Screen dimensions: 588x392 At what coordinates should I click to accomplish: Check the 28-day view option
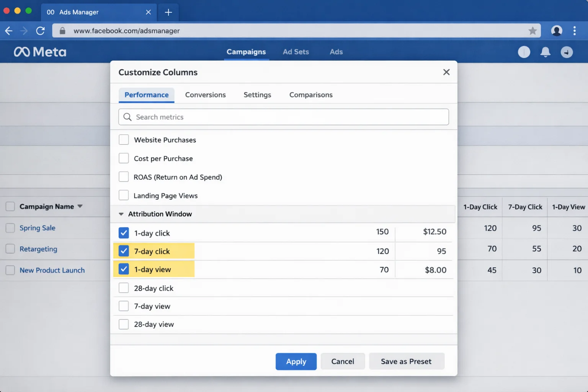[x=124, y=324]
